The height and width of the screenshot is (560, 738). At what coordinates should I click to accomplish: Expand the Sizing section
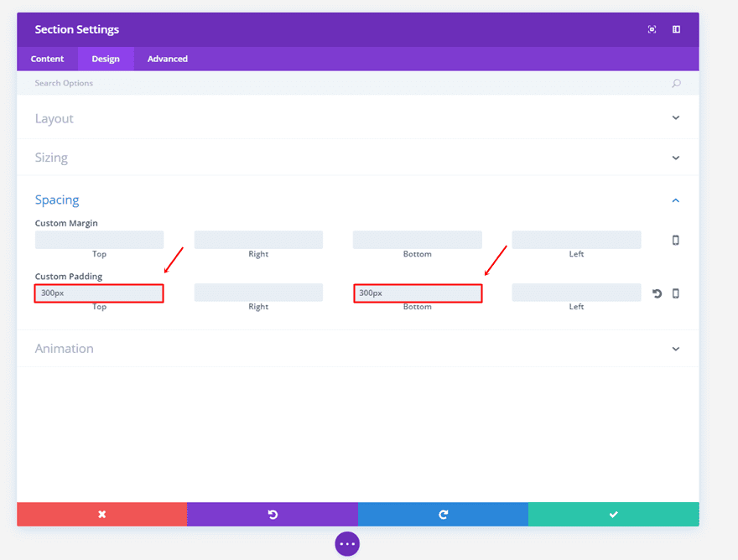pyautogui.click(x=676, y=157)
